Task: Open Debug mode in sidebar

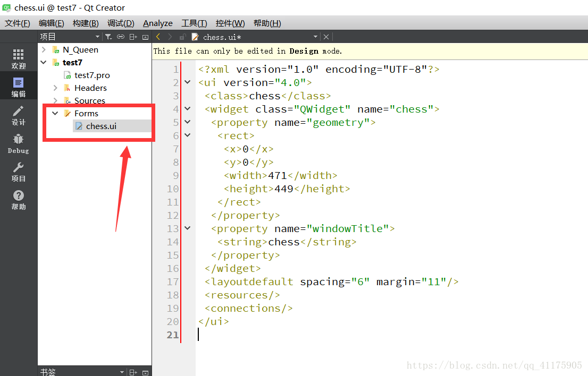Action: point(19,144)
